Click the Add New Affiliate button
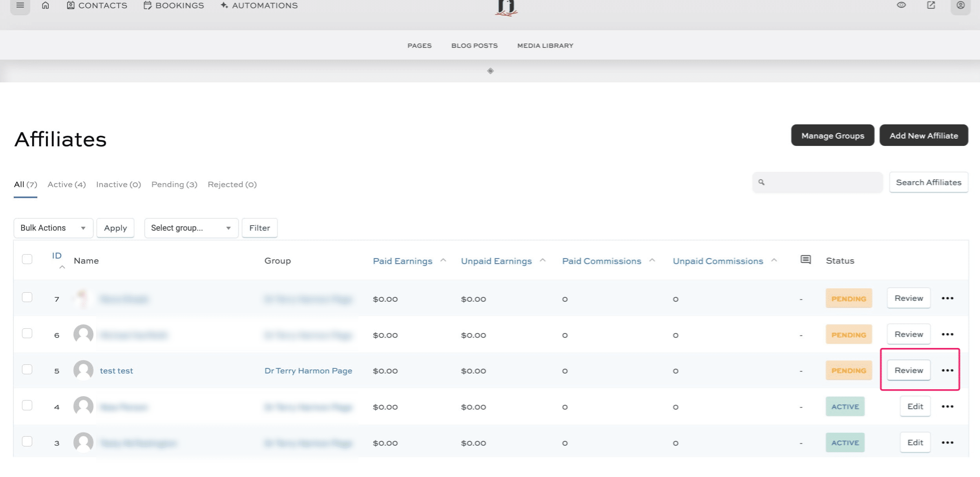 click(923, 136)
